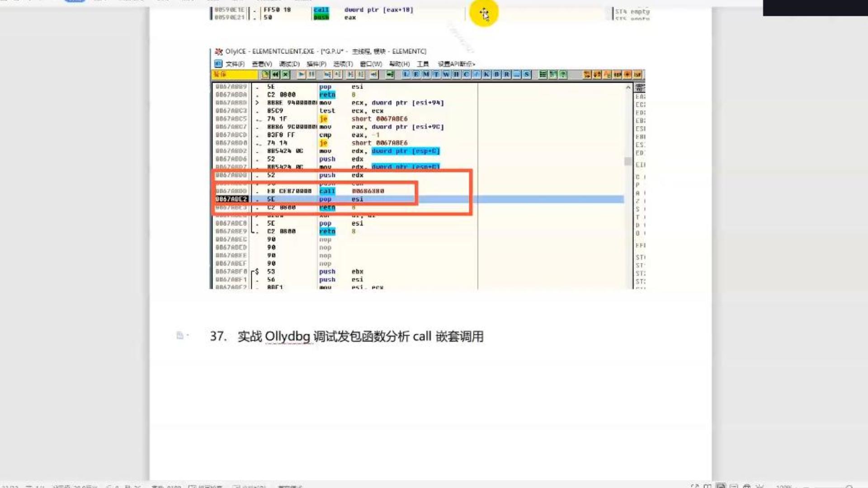Open CPU window with C button
The image size is (868, 488).
click(x=466, y=75)
